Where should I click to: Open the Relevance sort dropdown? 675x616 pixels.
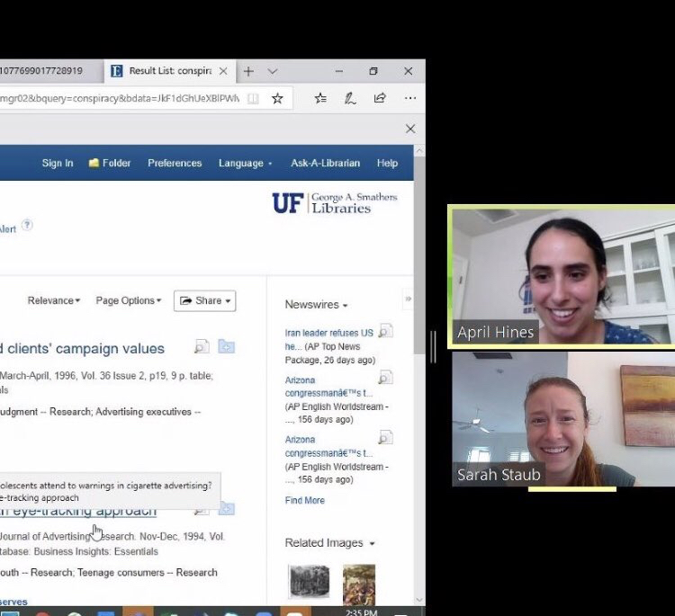point(53,300)
